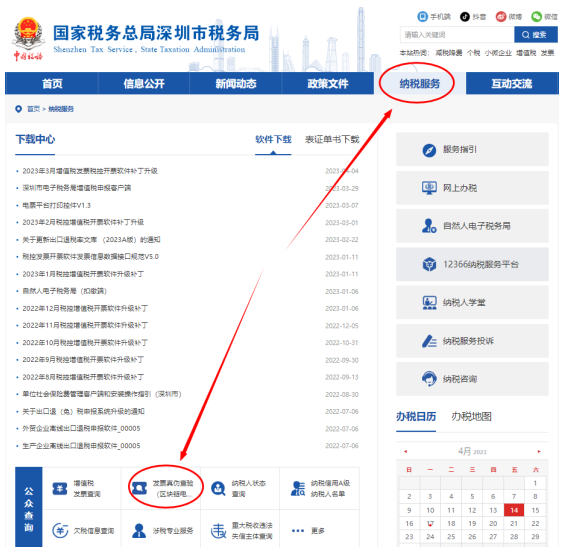The image size is (566, 553).
Task: Open the Douyin (抖音) icon link
Action: pos(465,17)
